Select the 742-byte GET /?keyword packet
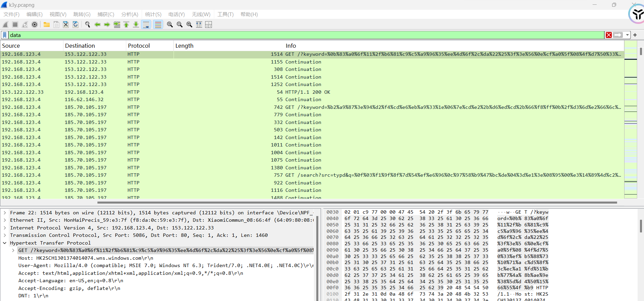 [312, 107]
